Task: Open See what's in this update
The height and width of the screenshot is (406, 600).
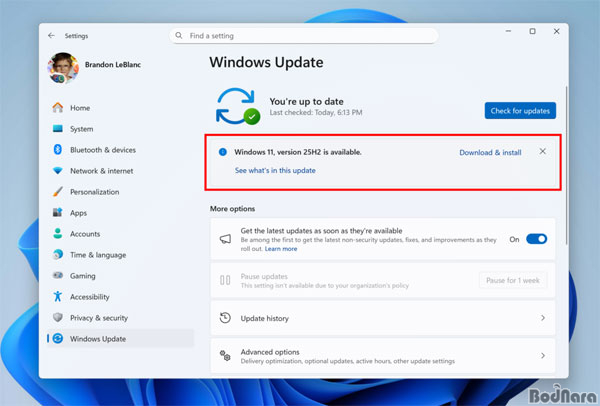Action: pos(275,170)
